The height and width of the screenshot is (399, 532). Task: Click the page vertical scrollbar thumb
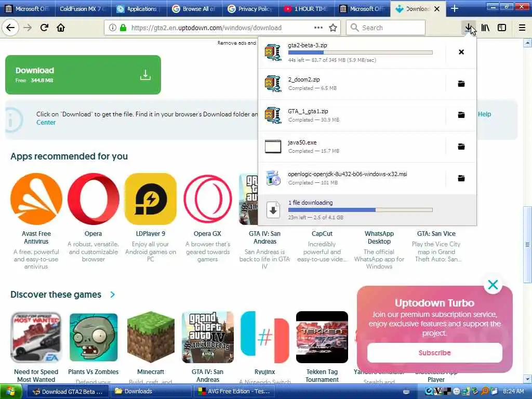pyautogui.click(x=527, y=244)
